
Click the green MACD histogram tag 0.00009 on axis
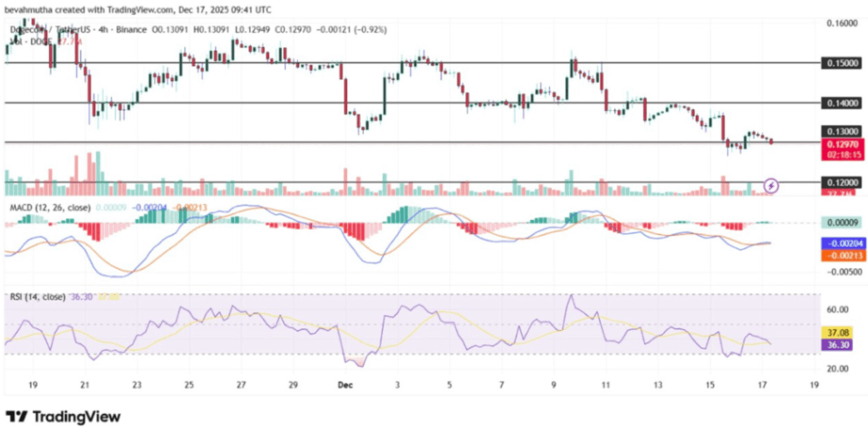842,223
